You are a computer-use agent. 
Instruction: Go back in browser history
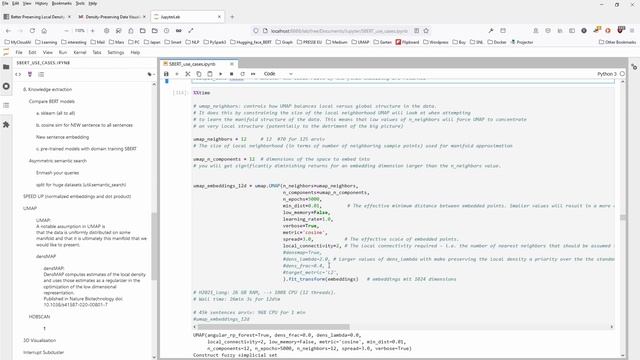click(x=9, y=31)
